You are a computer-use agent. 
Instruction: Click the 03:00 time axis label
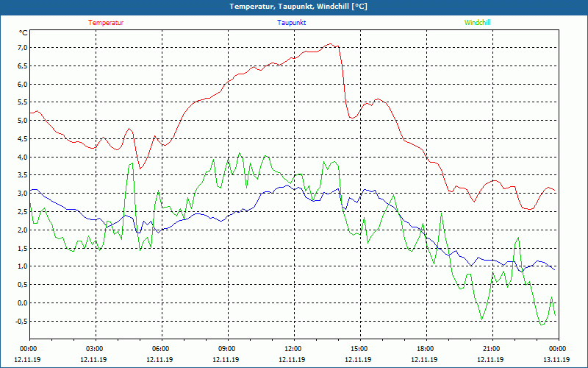(94, 349)
